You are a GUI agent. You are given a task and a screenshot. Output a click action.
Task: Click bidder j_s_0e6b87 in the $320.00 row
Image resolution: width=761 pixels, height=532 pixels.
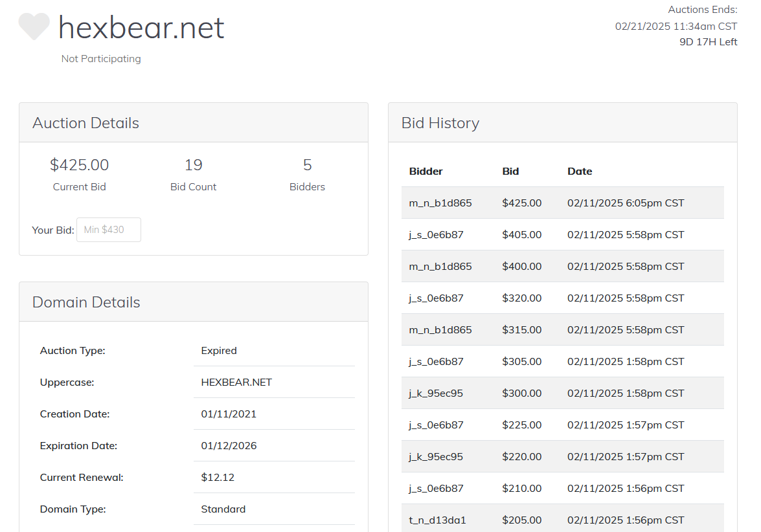pyautogui.click(x=436, y=298)
